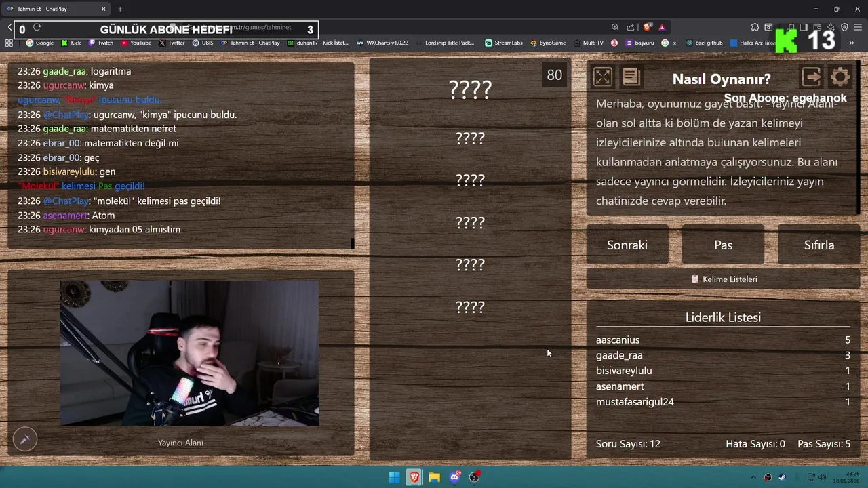Click the share page icon in address bar

tap(631, 27)
